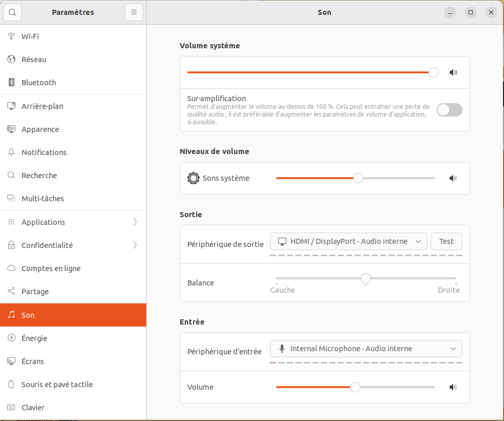Viewport: 504px width, 421px height.
Task: Select Recherche text in sidebar
Action: 39,175
